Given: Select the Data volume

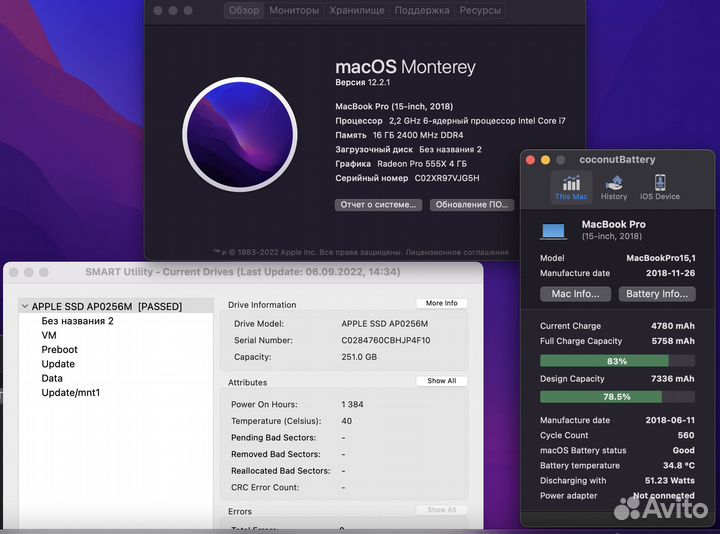Looking at the screenshot, I should pos(52,378).
